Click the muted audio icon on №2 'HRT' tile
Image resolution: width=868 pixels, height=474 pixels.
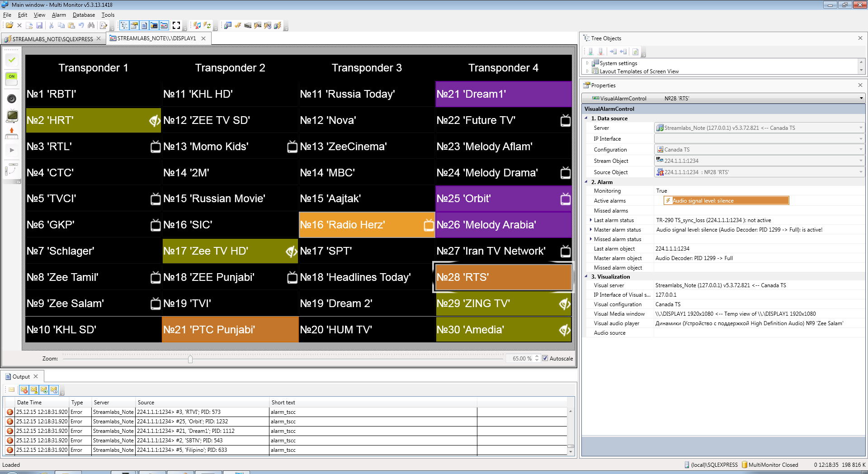coord(155,120)
